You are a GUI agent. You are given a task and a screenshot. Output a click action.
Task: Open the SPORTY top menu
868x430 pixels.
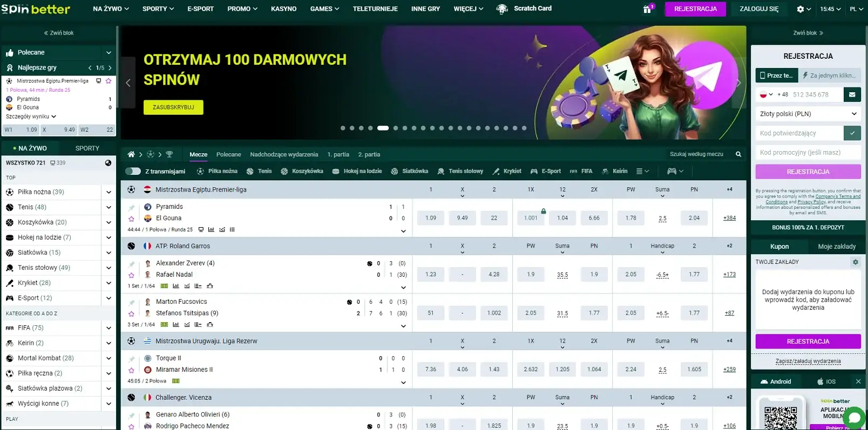tap(158, 9)
